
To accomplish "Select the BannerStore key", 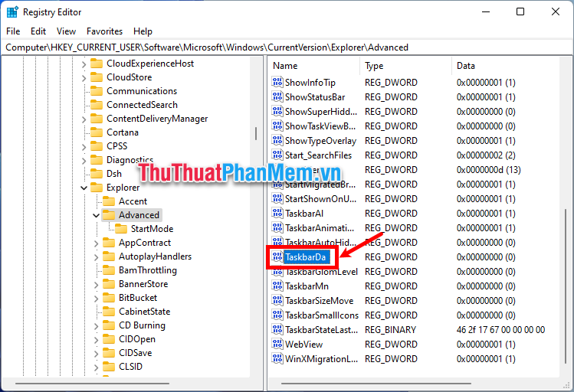I will click(x=143, y=284).
